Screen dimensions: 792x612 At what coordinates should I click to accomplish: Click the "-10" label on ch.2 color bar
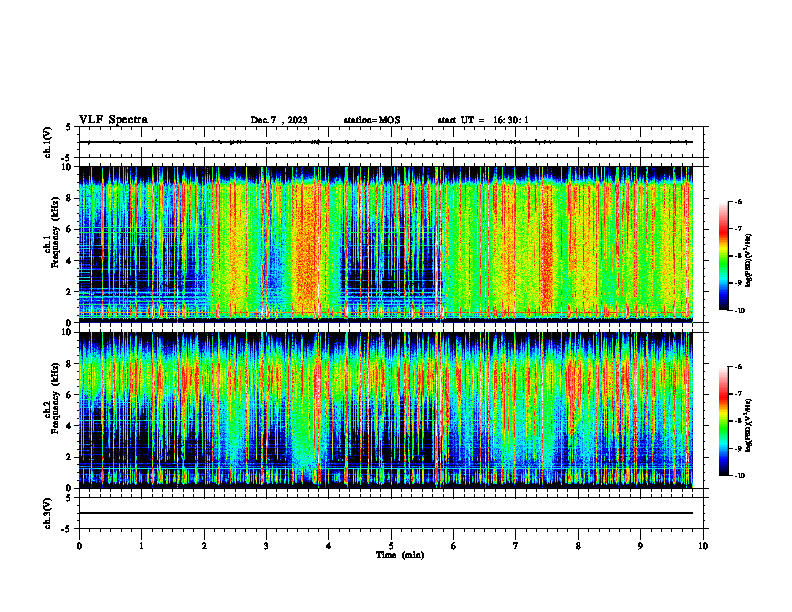pos(739,476)
